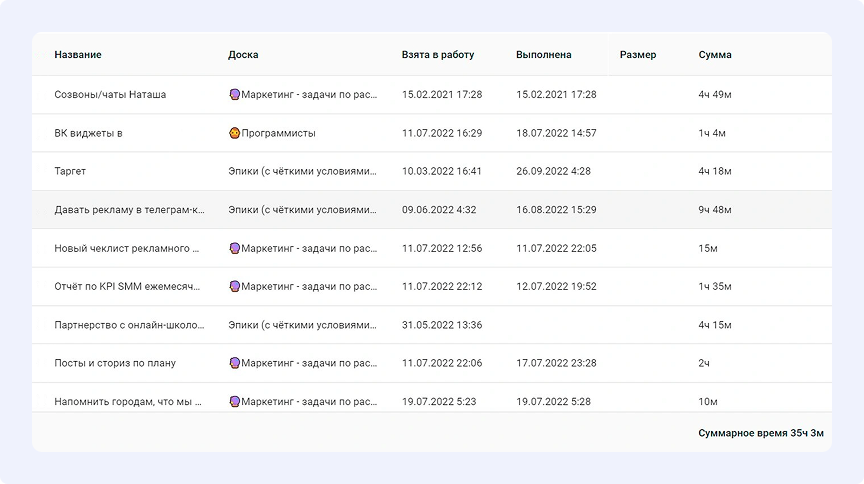Sort the table by Сумма header
The width and height of the screenshot is (864, 484).
(x=714, y=55)
